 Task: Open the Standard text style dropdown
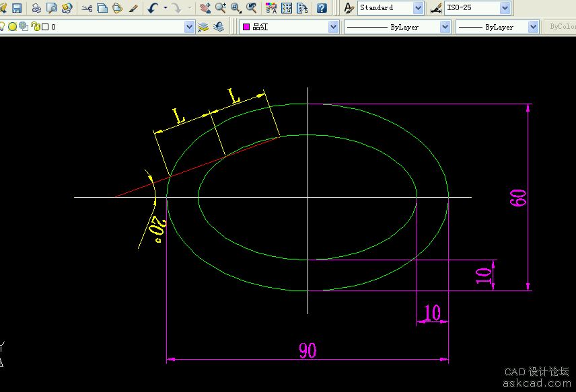point(418,7)
